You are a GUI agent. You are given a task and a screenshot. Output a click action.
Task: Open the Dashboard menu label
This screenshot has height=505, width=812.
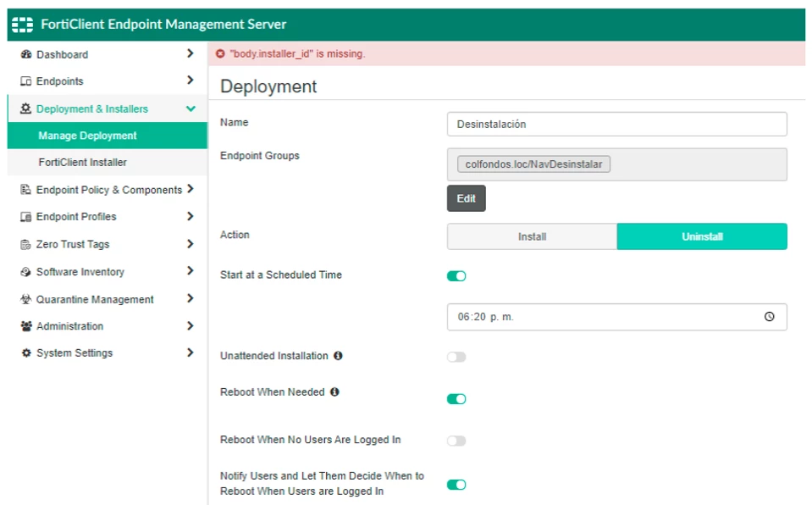click(x=62, y=54)
